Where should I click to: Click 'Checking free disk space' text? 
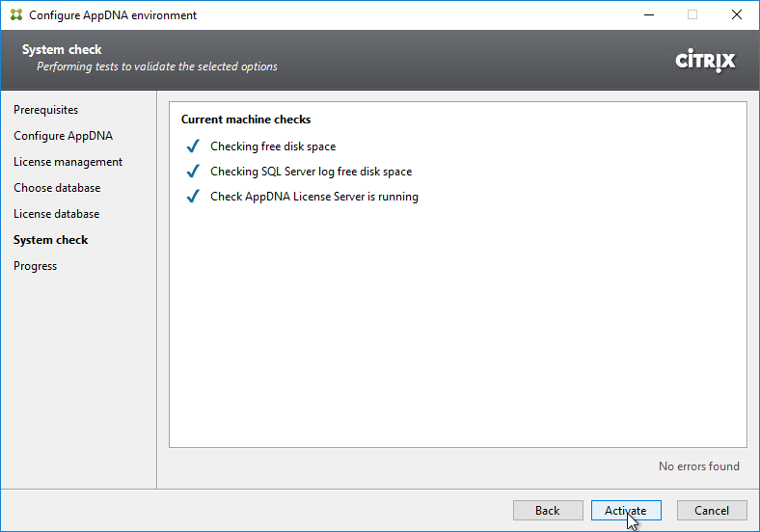click(273, 146)
